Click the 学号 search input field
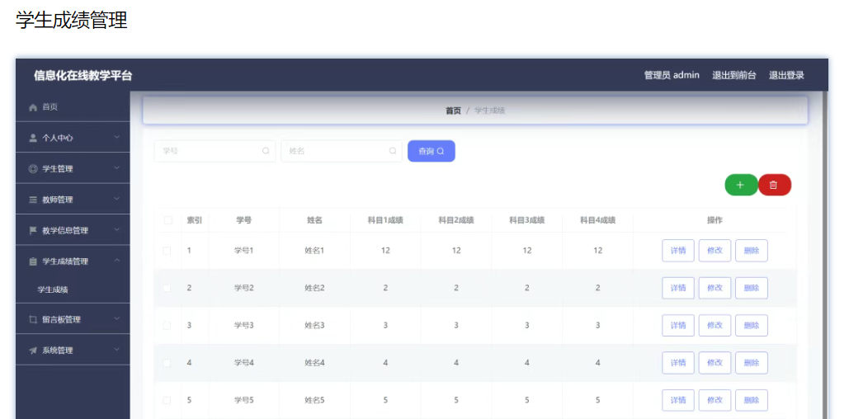 click(215, 151)
